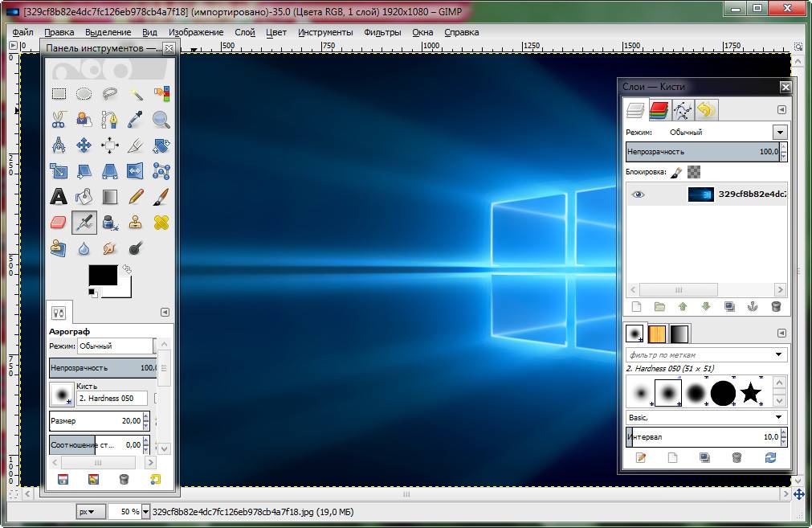This screenshot has width=812, height=528.
Task: Open the Инструменты menu
Action: point(325,32)
